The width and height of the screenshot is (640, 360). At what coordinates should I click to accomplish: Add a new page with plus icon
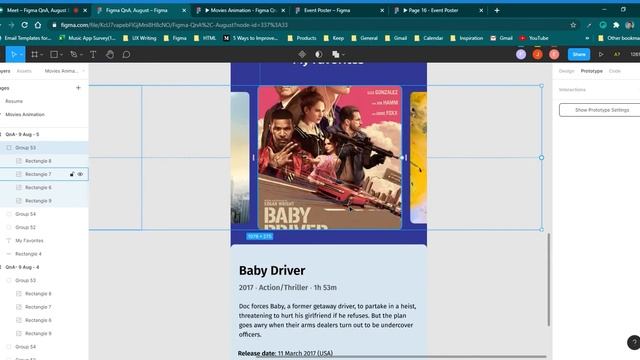(x=78, y=88)
